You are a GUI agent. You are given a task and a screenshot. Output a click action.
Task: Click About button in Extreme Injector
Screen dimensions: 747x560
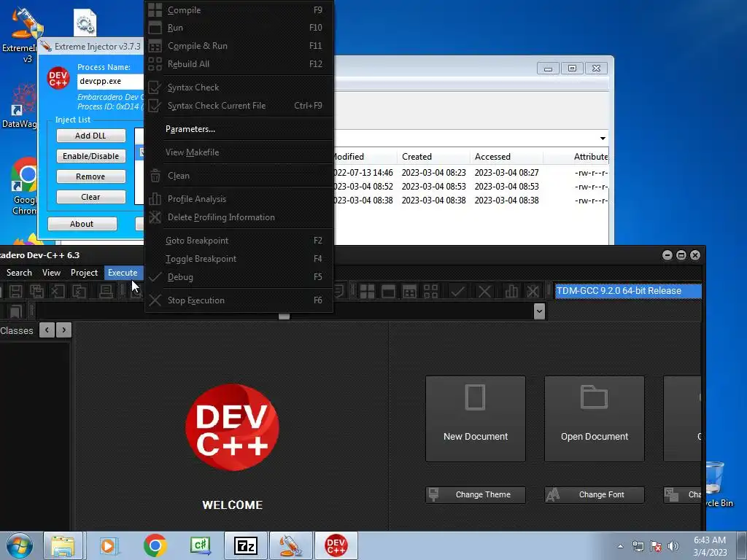pyautogui.click(x=82, y=224)
